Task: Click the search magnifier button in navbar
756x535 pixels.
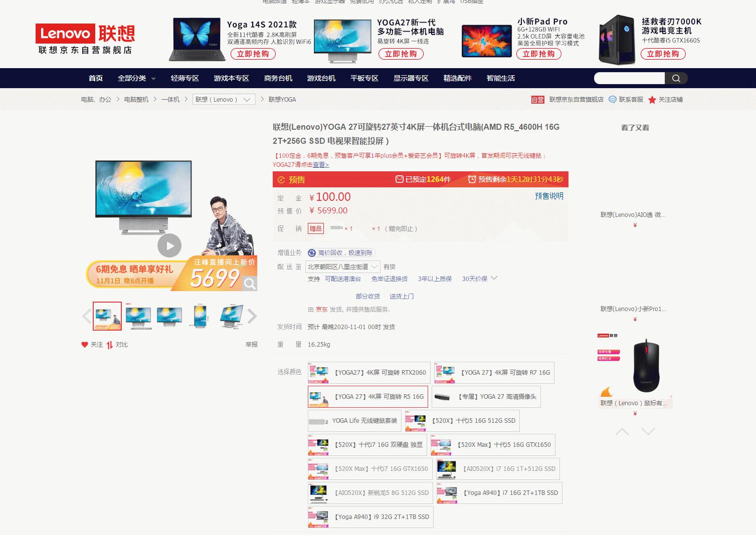Action: [676, 78]
